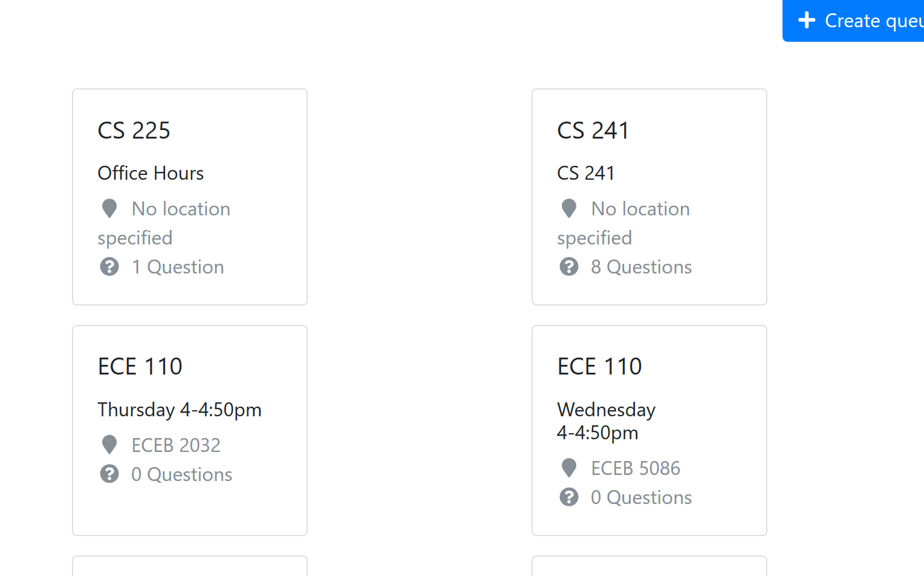924x576 pixels.
Task: Click the plus icon on Create queue button
Action: (x=807, y=21)
